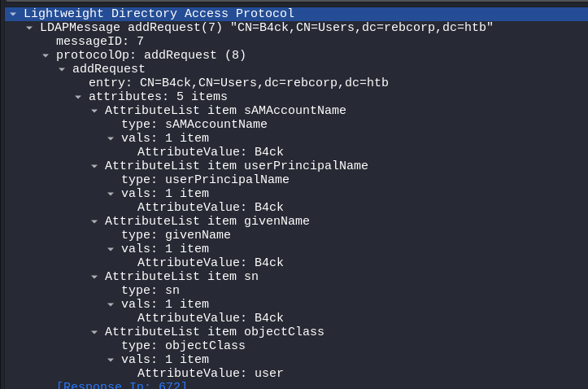This screenshot has width=588, height=389.
Task: Collapse vals under sAMAccountName
Action: point(111,138)
